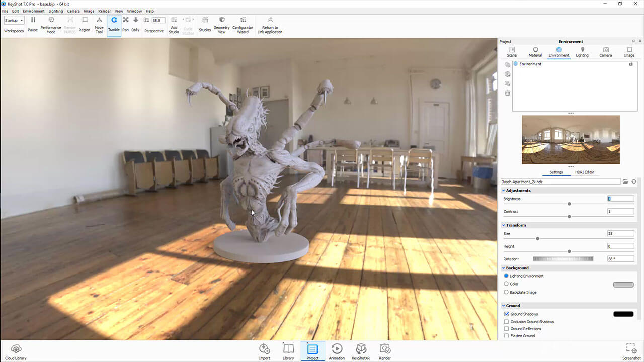Open the Render menu
Image resolution: width=644 pixels, height=362 pixels.
104,11
